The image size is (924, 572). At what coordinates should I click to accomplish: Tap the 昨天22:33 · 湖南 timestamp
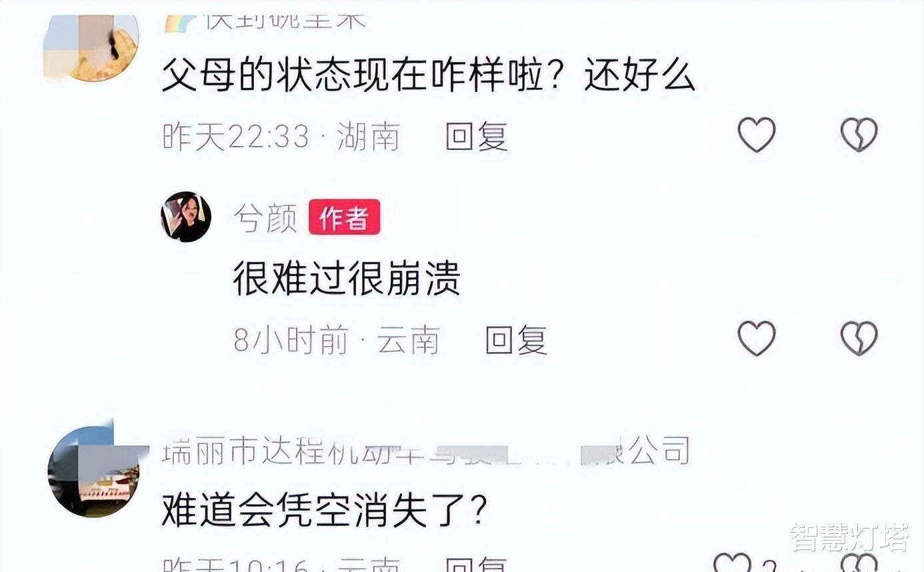click(x=281, y=137)
